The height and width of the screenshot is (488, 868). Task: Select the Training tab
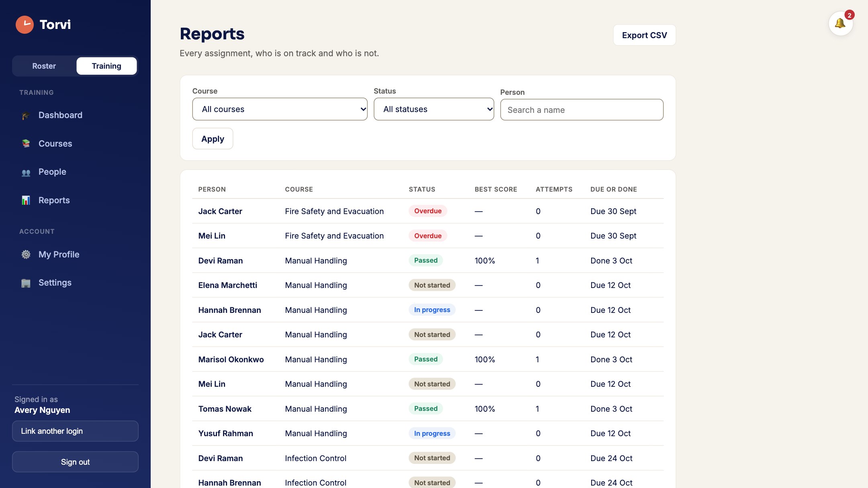(x=106, y=66)
